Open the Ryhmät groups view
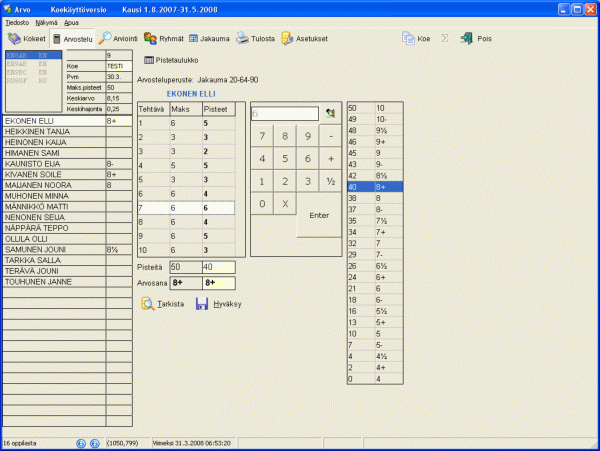Image resolution: width=600 pixels, height=451 pixels. point(164,39)
